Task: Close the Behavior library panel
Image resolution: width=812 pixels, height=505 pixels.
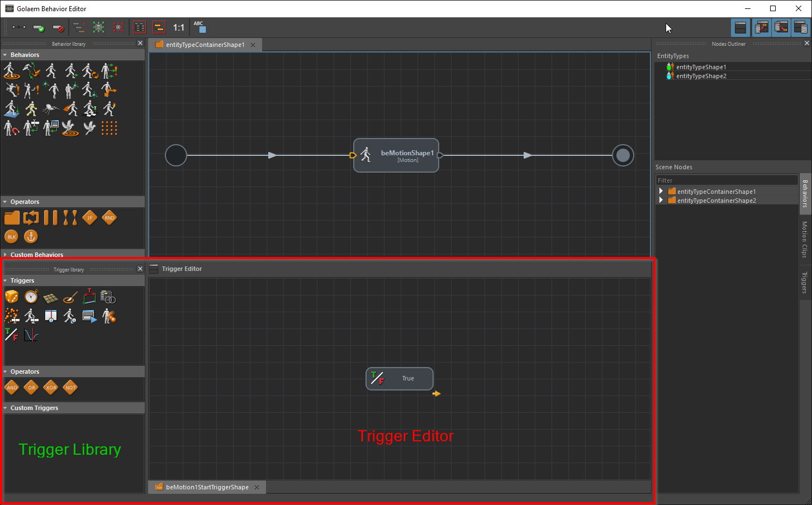Action: pyautogui.click(x=140, y=43)
